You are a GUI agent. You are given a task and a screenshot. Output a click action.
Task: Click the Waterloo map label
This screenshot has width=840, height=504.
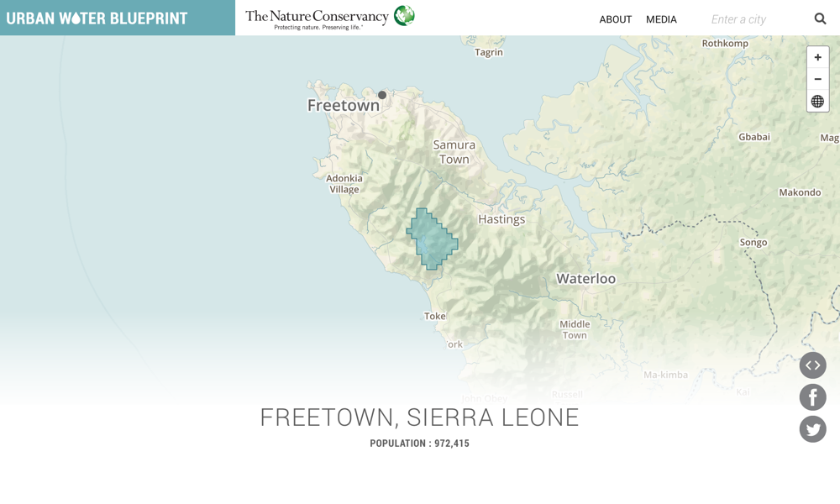pos(585,279)
